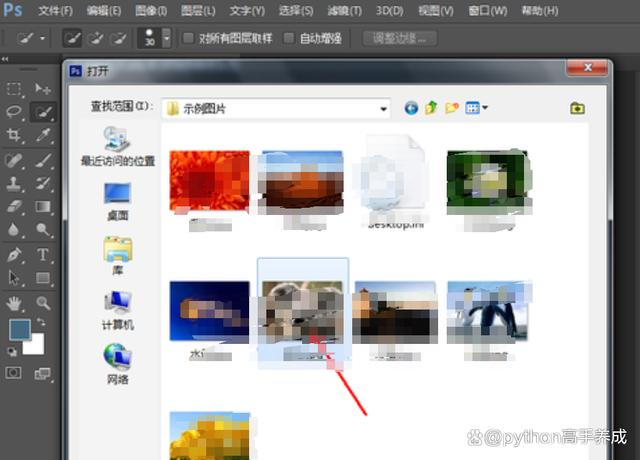Go up one folder level in dialog
Screen dimensions: 640x460
coord(431,108)
